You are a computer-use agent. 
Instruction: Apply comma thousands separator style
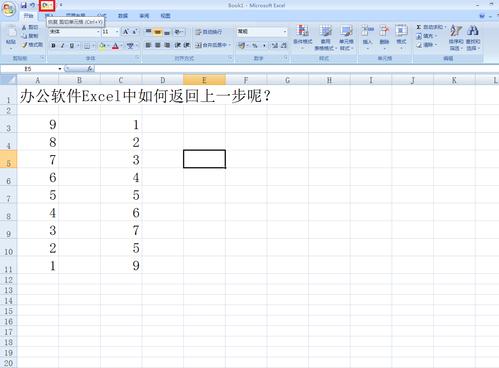pyautogui.click(x=264, y=45)
